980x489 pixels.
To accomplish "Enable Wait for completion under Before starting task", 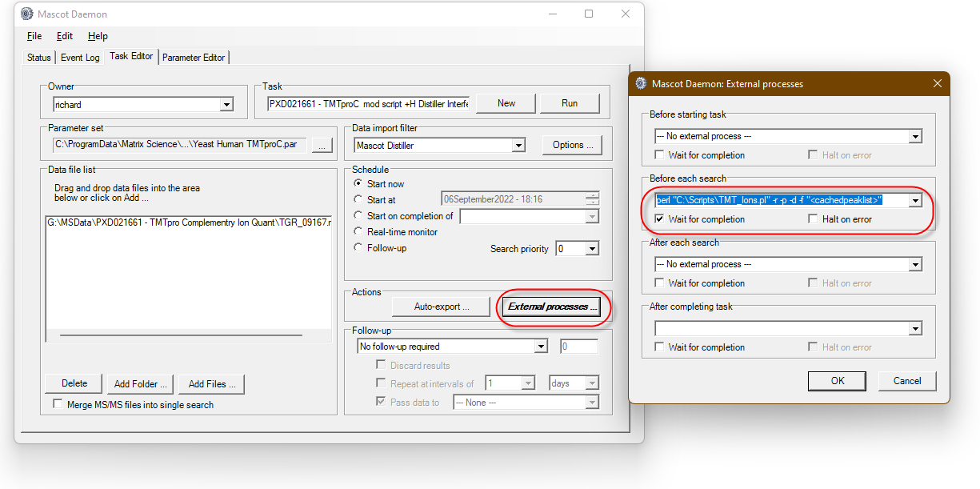I will coord(660,155).
